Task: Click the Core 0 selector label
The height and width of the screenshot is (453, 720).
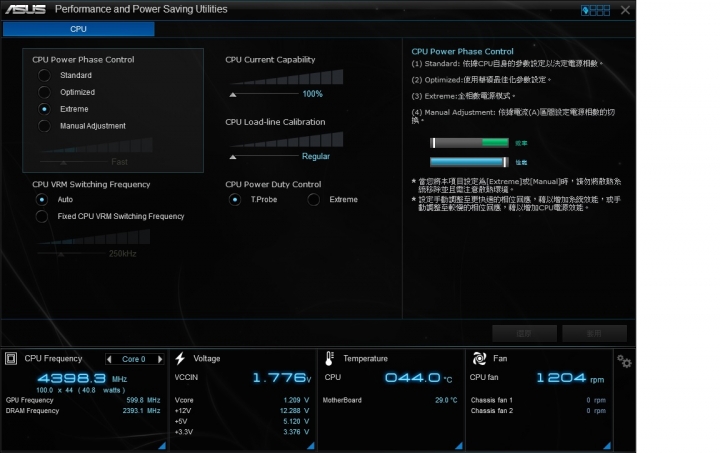Action: pos(134,359)
